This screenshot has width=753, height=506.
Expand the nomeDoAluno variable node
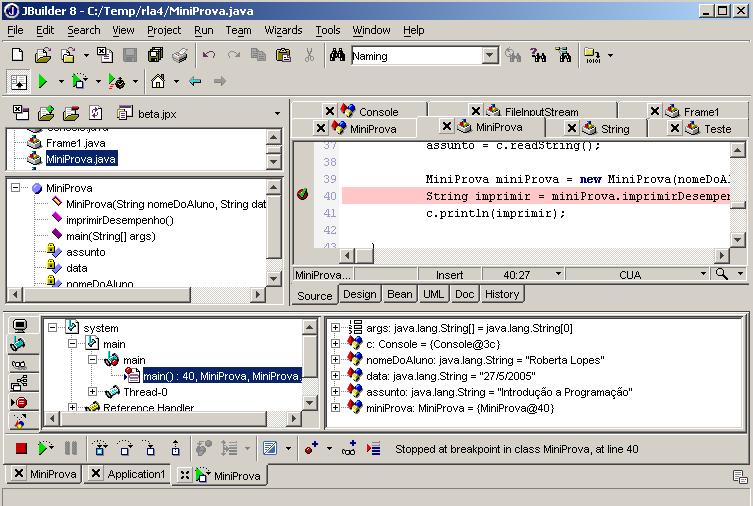[x=335, y=360]
